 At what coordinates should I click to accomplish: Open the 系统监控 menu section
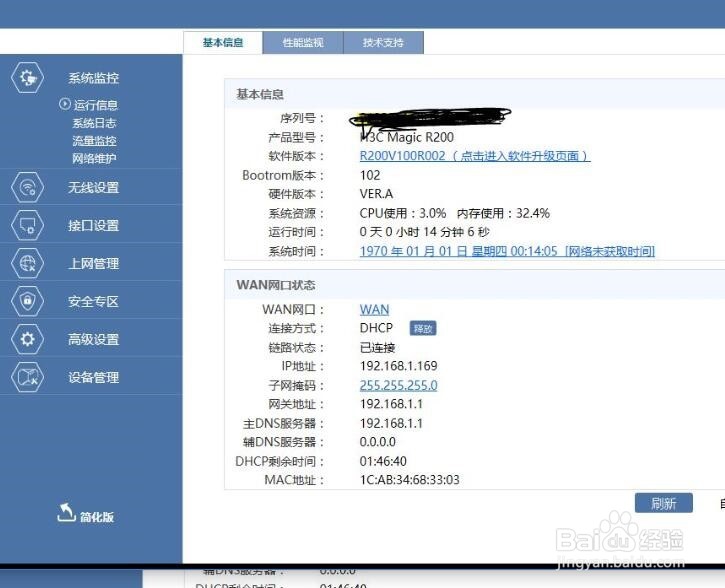click(93, 78)
